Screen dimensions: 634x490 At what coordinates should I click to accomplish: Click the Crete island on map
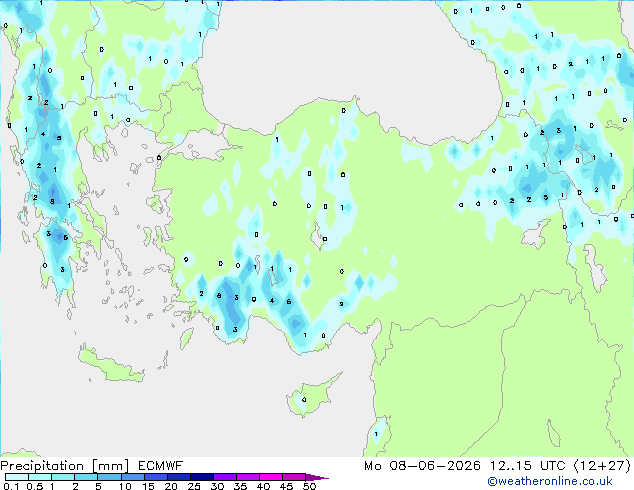(x=110, y=365)
